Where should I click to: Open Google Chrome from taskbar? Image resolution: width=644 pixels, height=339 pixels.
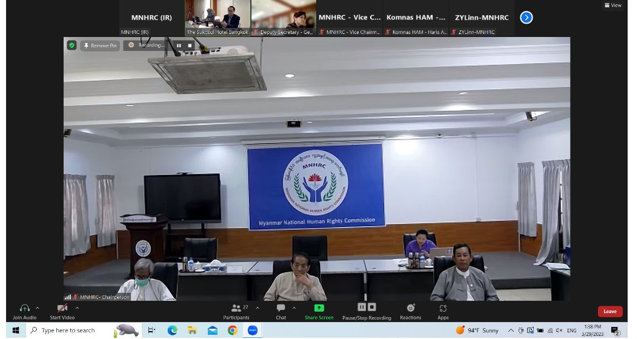click(x=233, y=330)
